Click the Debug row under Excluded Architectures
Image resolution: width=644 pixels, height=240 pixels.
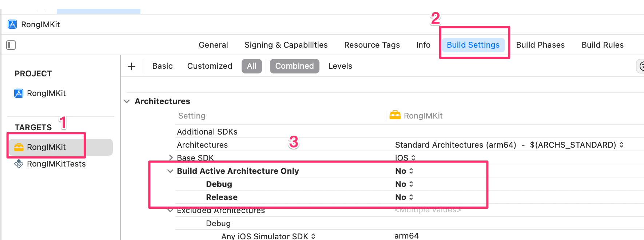(218, 223)
